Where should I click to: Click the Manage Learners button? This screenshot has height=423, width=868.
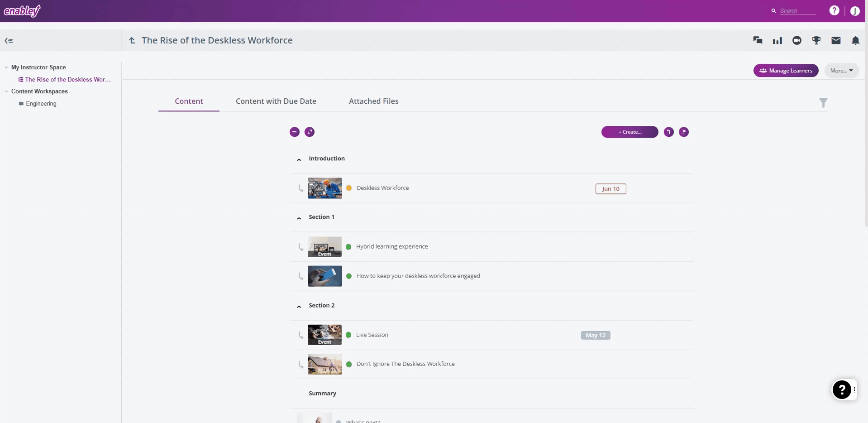786,71
